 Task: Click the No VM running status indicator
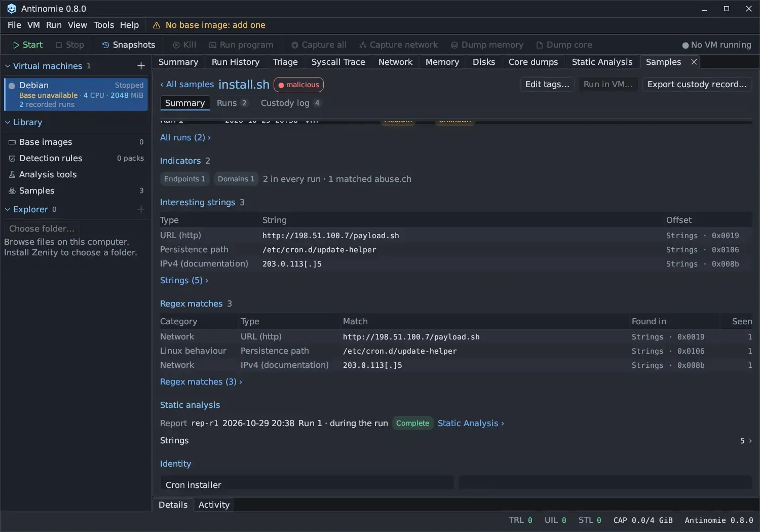point(716,45)
